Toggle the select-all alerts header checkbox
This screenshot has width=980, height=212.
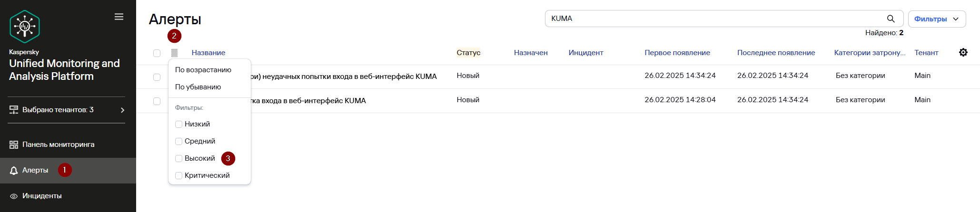point(157,53)
